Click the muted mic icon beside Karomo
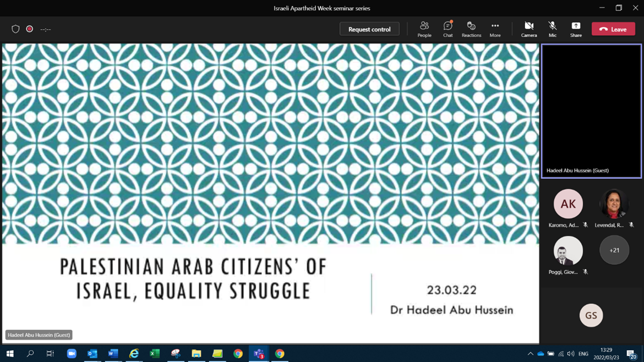644x362 pixels. (585, 225)
